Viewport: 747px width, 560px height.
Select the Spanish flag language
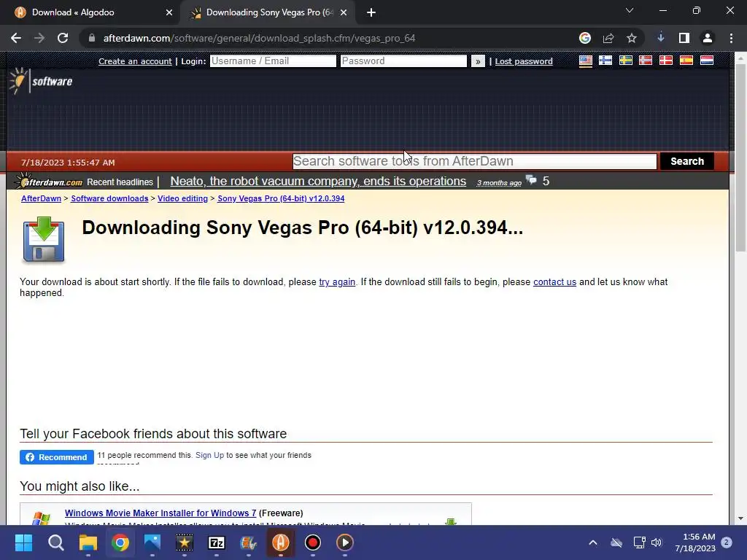(686, 61)
